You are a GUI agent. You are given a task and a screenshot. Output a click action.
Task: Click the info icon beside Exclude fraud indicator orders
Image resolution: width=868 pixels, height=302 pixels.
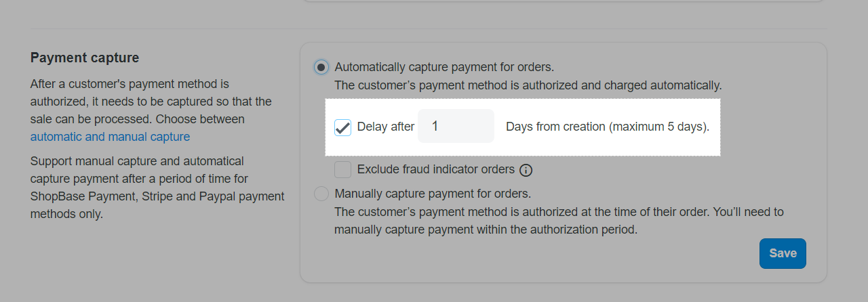pyautogui.click(x=526, y=170)
